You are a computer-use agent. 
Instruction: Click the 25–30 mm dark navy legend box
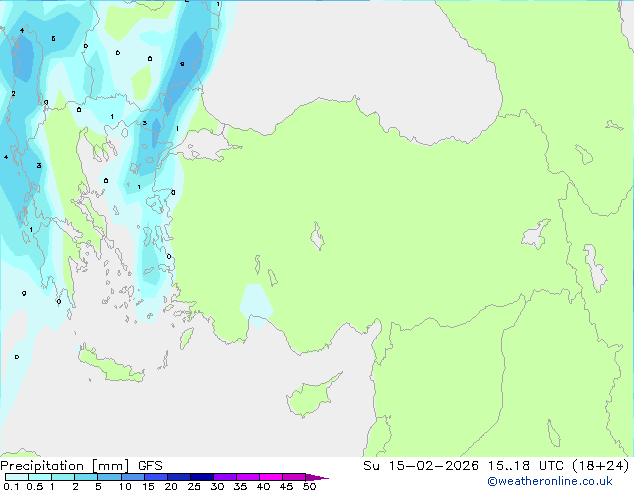(201, 477)
